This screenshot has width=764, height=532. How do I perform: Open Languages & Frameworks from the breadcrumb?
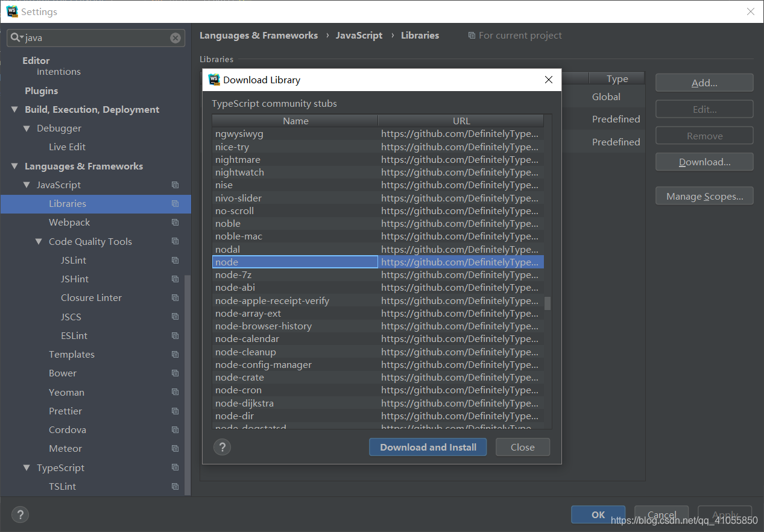tap(259, 35)
